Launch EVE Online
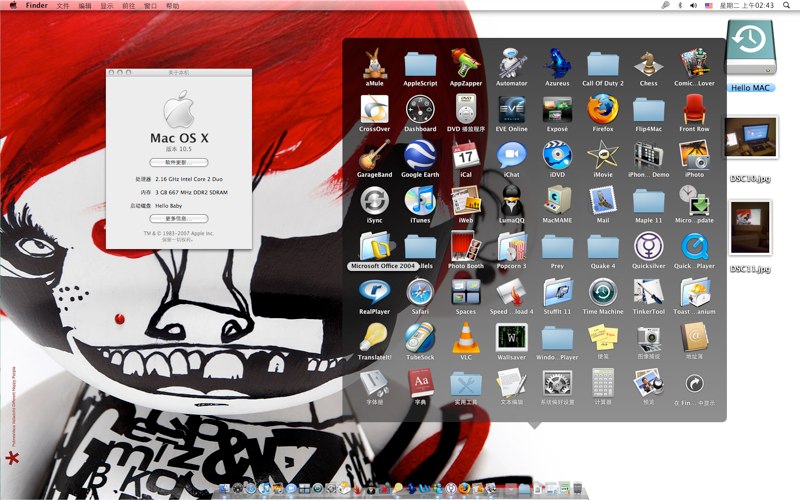Viewport: 800px width, 500px height. (511, 109)
